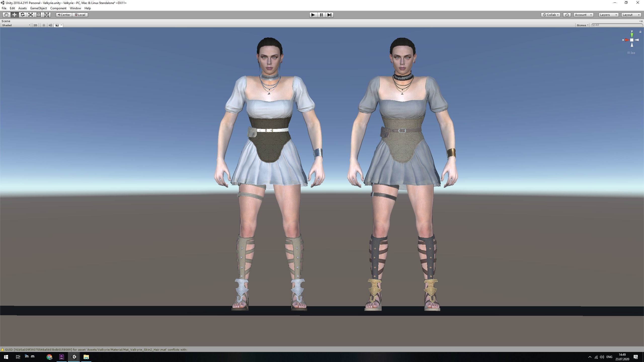The width and height of the screenshot is (644, 362).
Task: Open the Help menu
Action: point(88,8)
